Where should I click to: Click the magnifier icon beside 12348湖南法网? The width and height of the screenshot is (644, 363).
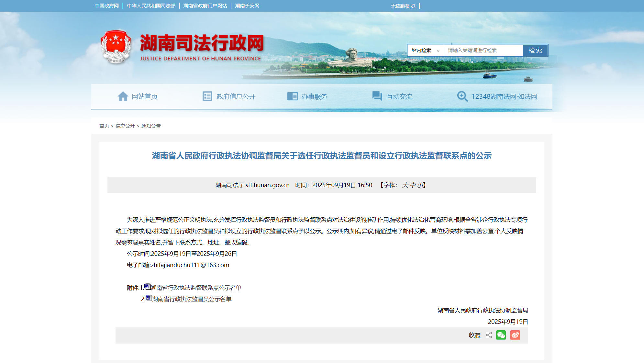click(462, 96)
